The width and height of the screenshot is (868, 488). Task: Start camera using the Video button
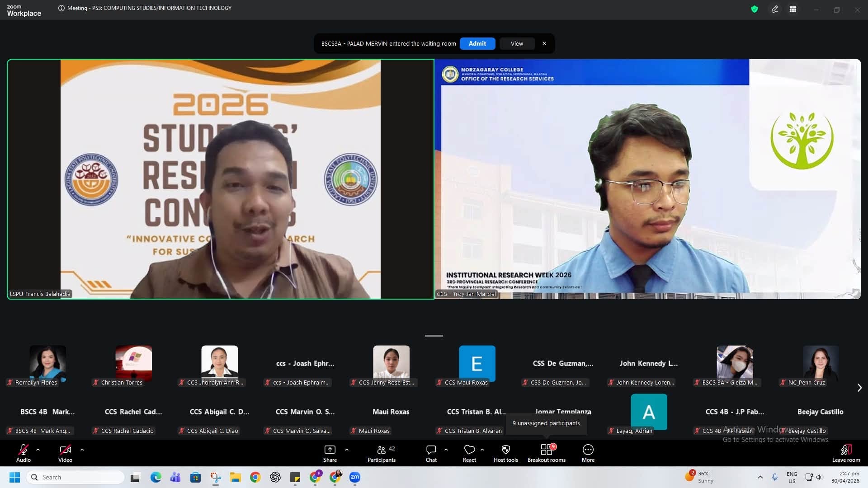click(x=65, y=453)
